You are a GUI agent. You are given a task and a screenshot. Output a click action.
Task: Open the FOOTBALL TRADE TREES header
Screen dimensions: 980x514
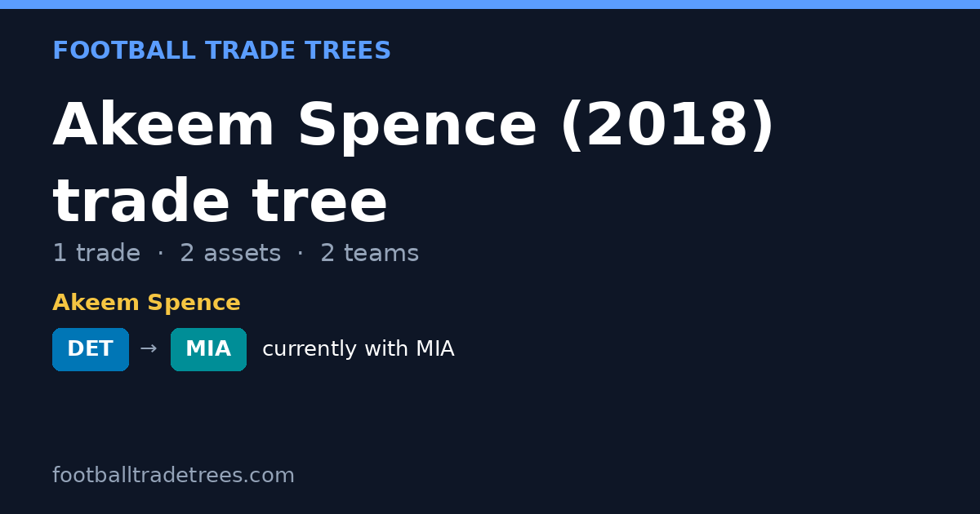[221, 51]
